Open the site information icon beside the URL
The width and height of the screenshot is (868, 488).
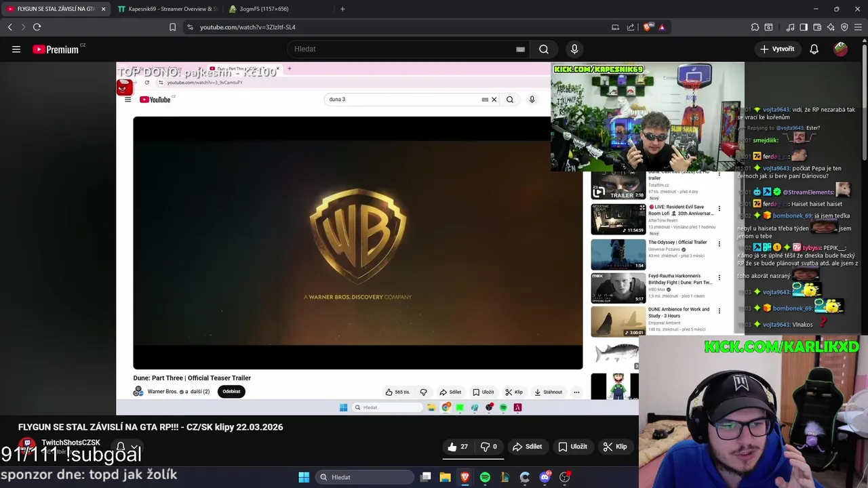(x=190, y=27)
